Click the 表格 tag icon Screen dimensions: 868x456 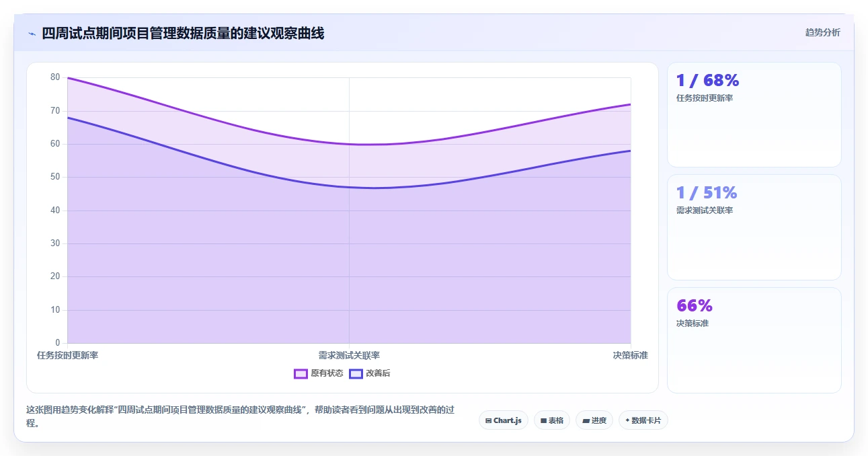543,420
